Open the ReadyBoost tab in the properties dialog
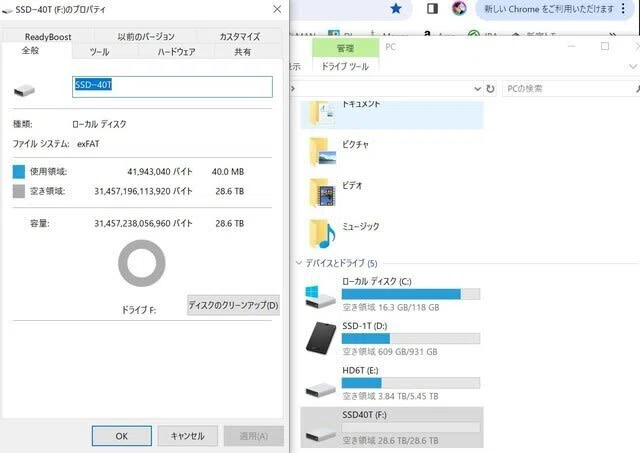 (48, 37)
